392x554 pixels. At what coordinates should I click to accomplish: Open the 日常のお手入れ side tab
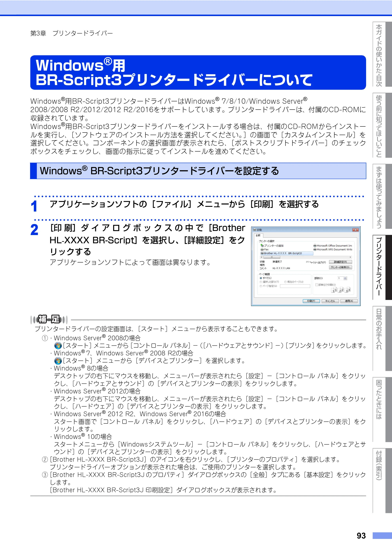pos(382,338)
